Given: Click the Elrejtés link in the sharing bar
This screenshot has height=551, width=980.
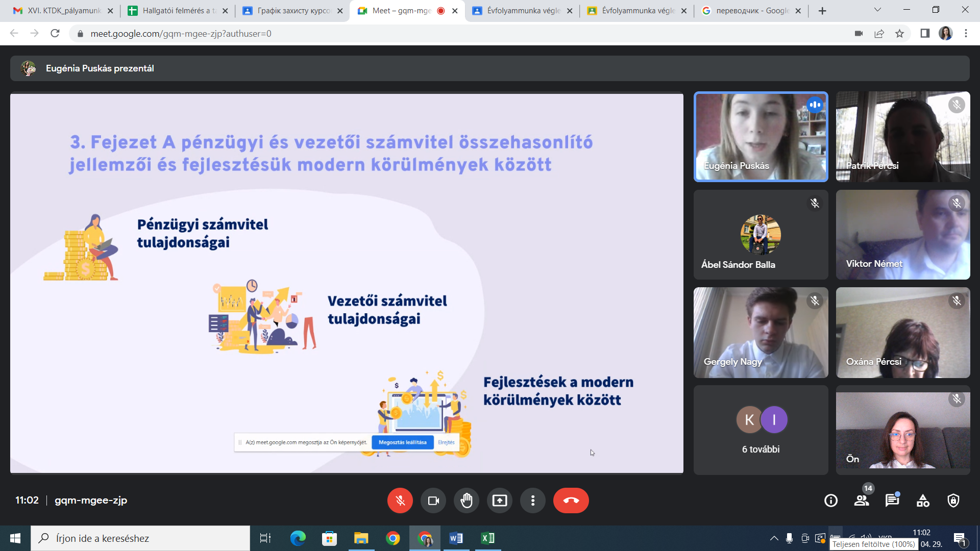Looking at the screenshot, I should point(446,442).
